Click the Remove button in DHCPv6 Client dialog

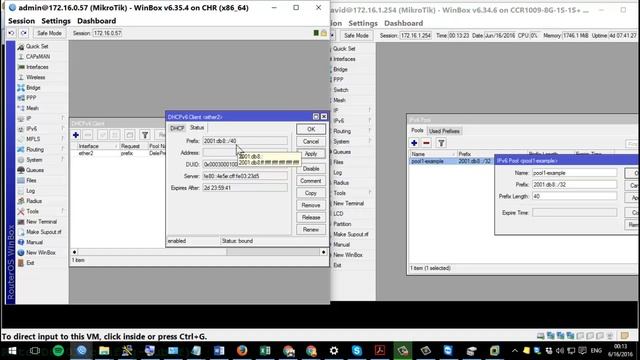[x=311, y=205]
